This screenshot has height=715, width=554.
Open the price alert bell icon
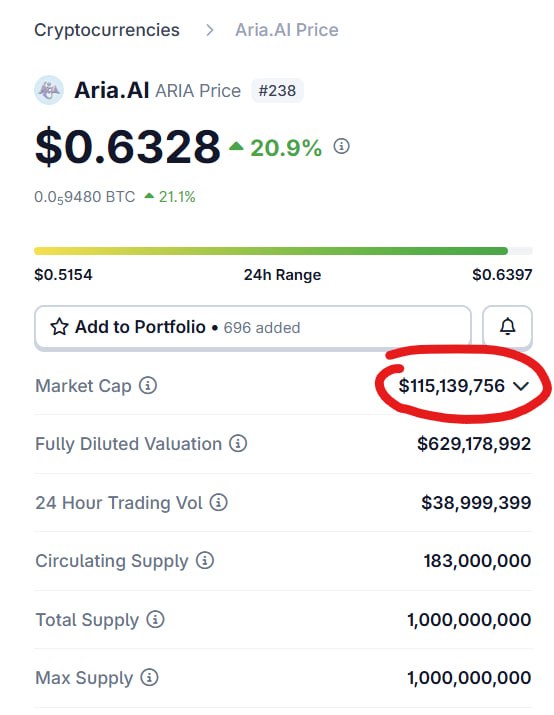pos(507,326)
